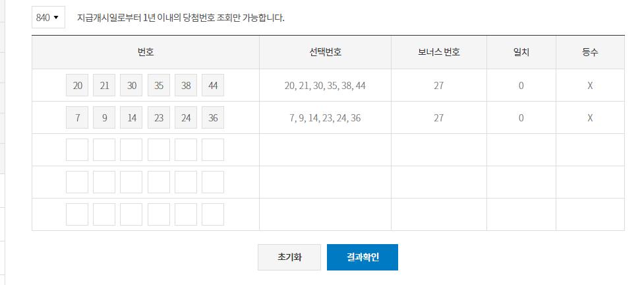Click last empty number box in third row

(213, 150)
